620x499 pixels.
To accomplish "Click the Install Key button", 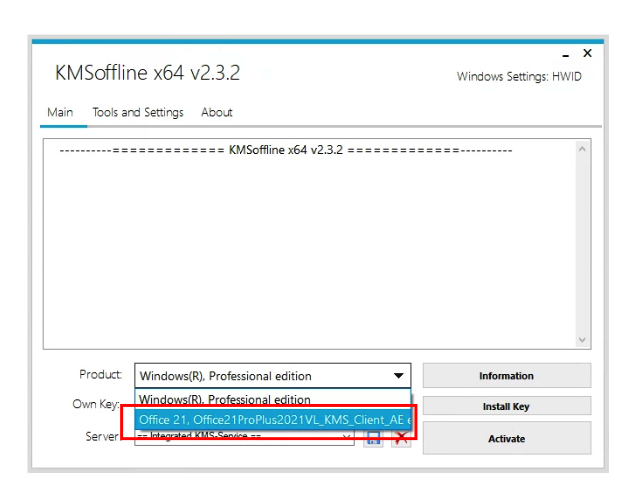I will click(x=507, y=406).
